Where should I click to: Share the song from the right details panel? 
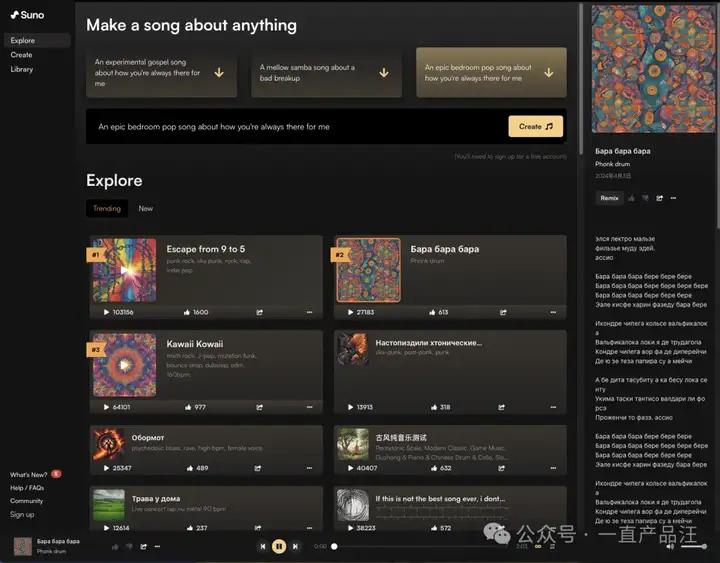[x=660, y=198]
